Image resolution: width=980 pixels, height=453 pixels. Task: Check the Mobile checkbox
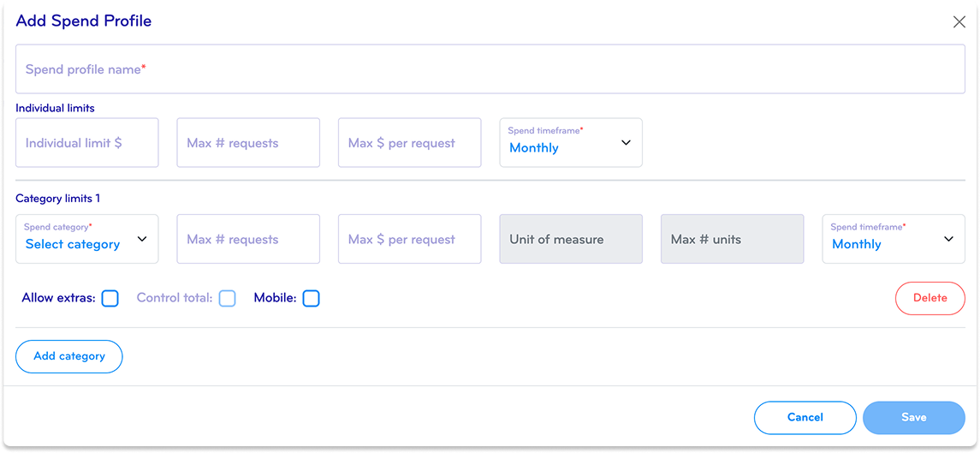(x=312, y=299)
